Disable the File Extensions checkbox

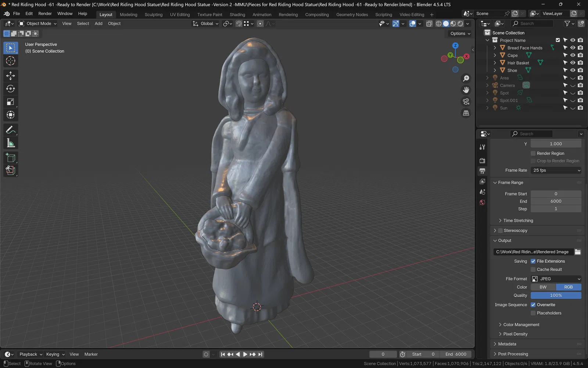coord(533,261)
